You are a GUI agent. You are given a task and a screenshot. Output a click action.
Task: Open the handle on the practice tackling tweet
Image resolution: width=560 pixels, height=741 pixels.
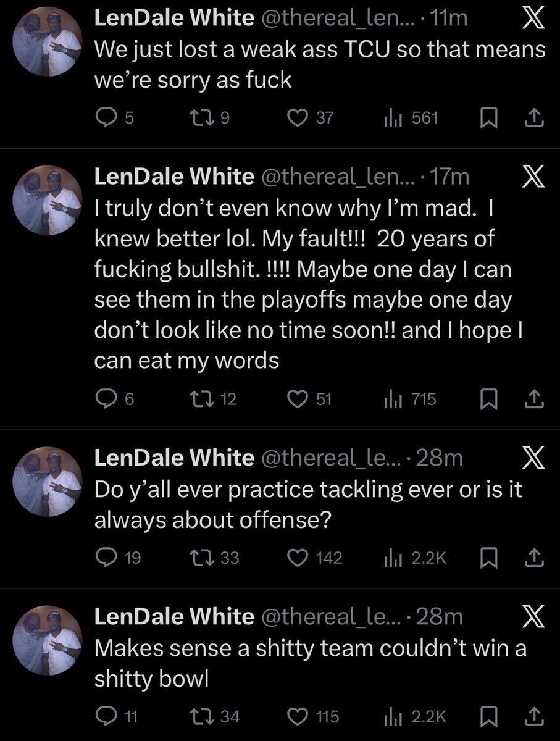pyautogui.click(x=332, y=459)
